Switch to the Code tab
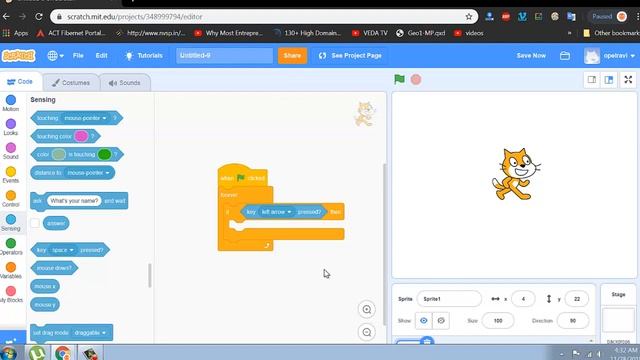Screen dimensions: 640x360 point(20,82)
